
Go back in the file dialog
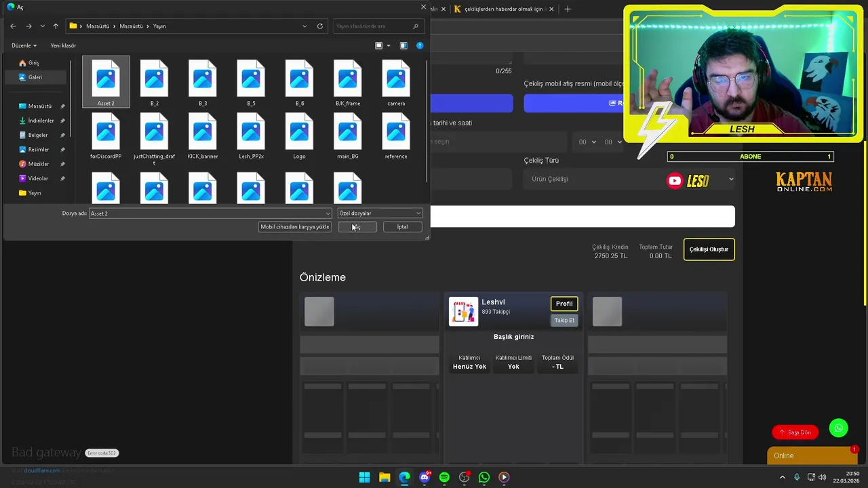pyautogui.click(x=13, y=26)
